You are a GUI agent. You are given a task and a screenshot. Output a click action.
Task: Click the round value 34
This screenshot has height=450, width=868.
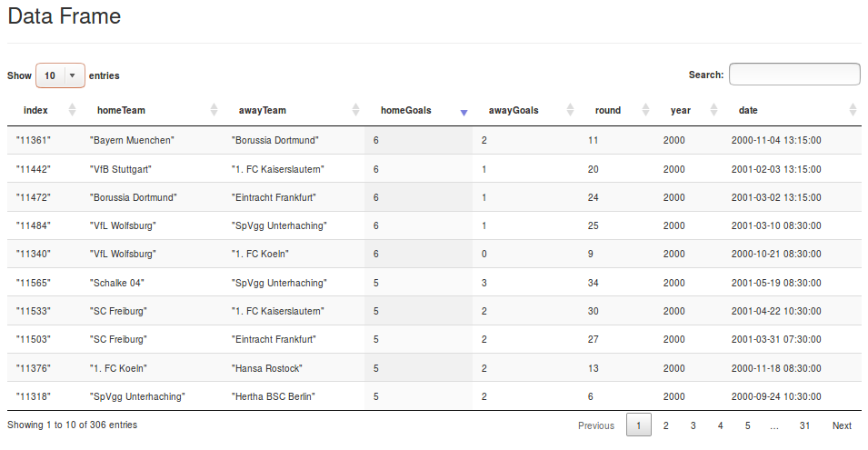(593, 283)
